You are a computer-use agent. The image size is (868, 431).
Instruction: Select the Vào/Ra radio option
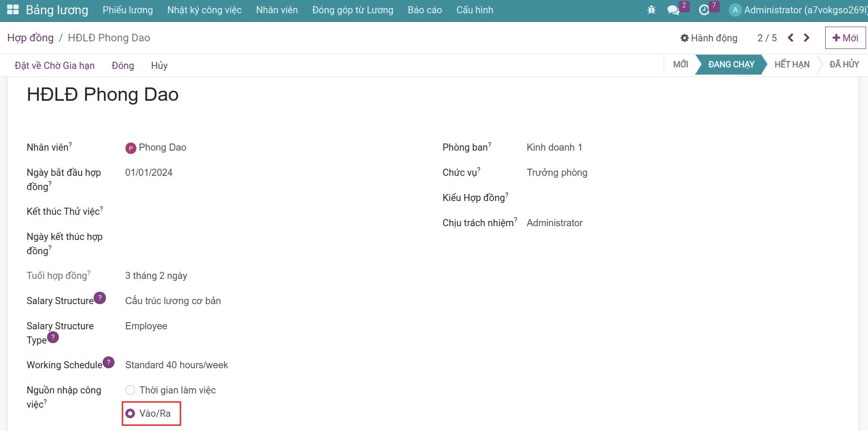click(x=130, y=413)
